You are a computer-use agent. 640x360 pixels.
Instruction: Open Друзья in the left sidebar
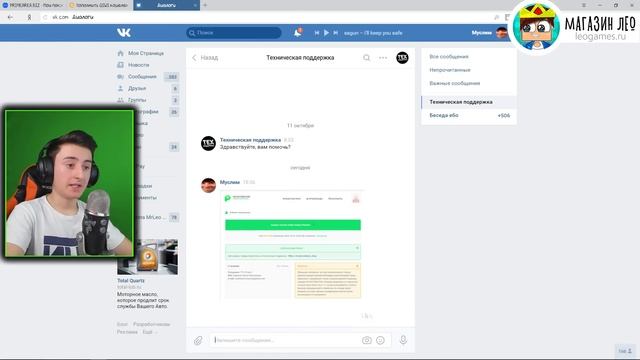137,88
